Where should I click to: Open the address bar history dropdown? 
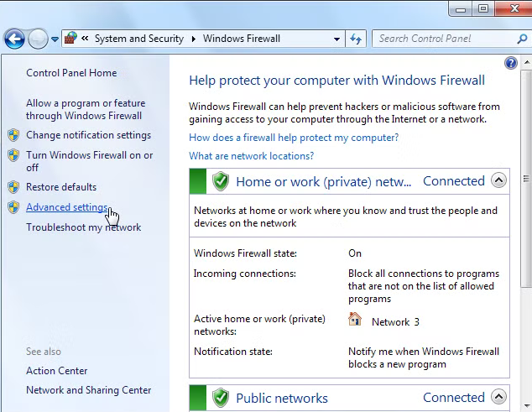click(x=336, y=39)
